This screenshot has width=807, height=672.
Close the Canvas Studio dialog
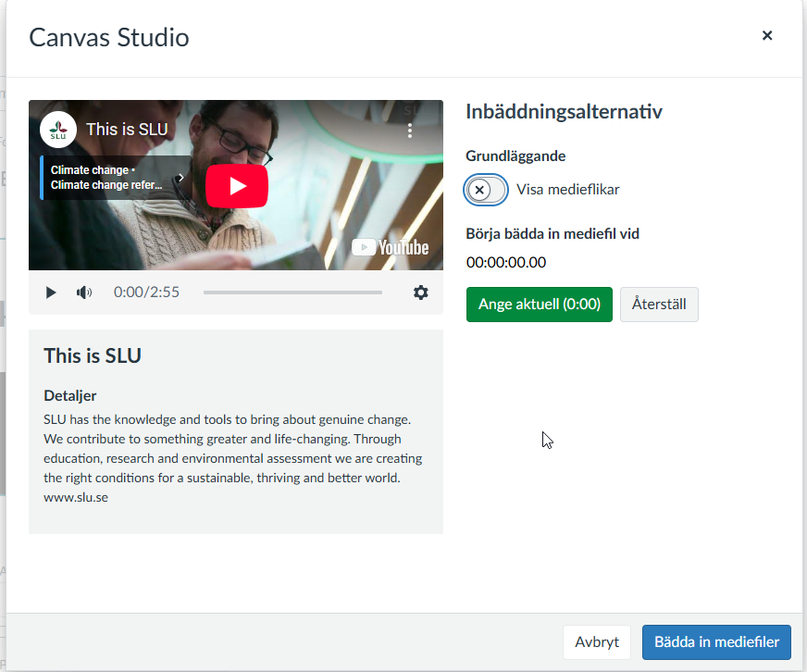pos(767,35)
